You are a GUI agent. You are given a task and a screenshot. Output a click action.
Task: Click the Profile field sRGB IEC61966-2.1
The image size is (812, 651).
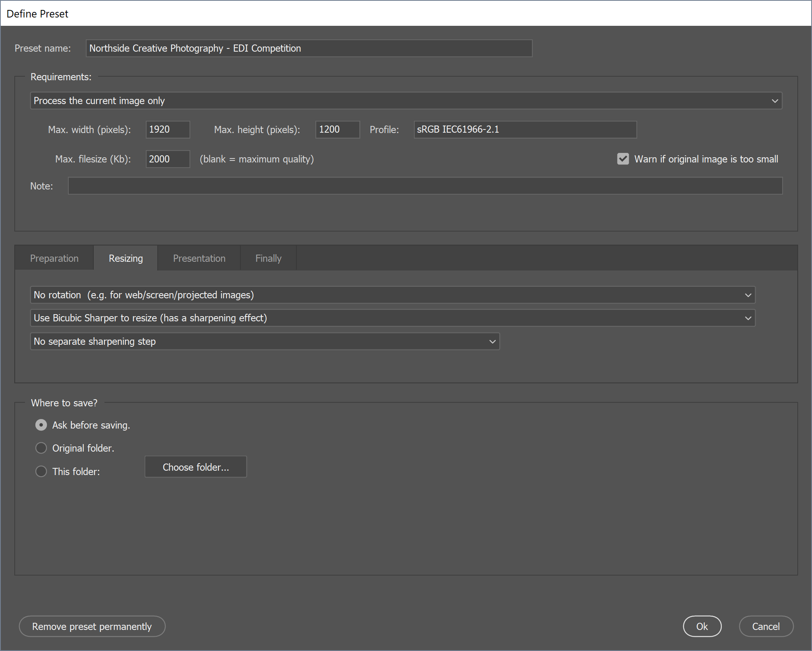tap(525, 129)
